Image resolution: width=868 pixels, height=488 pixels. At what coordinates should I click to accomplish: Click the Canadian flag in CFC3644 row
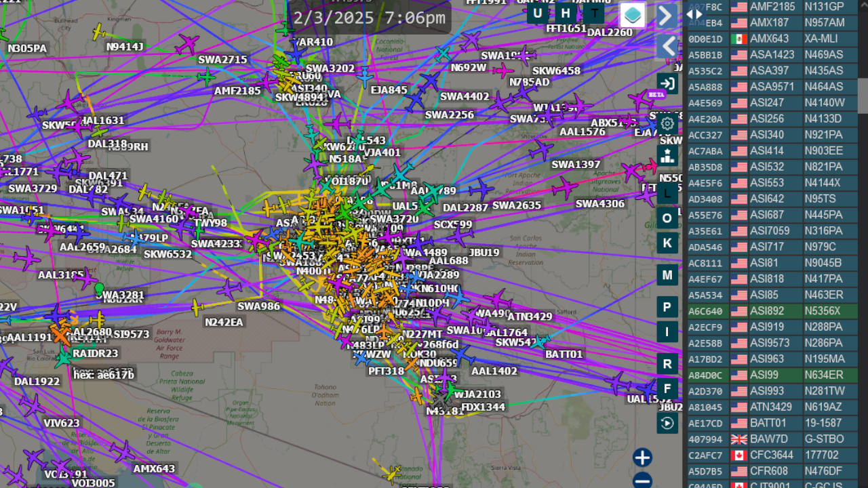click(x=738, y=455)
